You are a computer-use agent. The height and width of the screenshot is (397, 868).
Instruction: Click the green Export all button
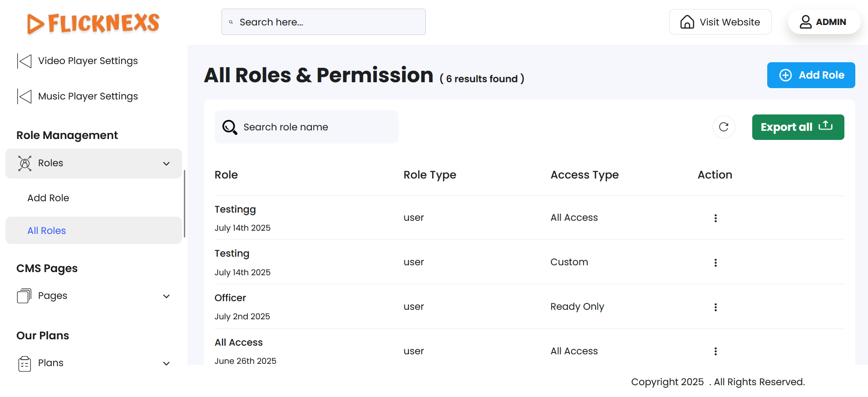coord(798,127)
